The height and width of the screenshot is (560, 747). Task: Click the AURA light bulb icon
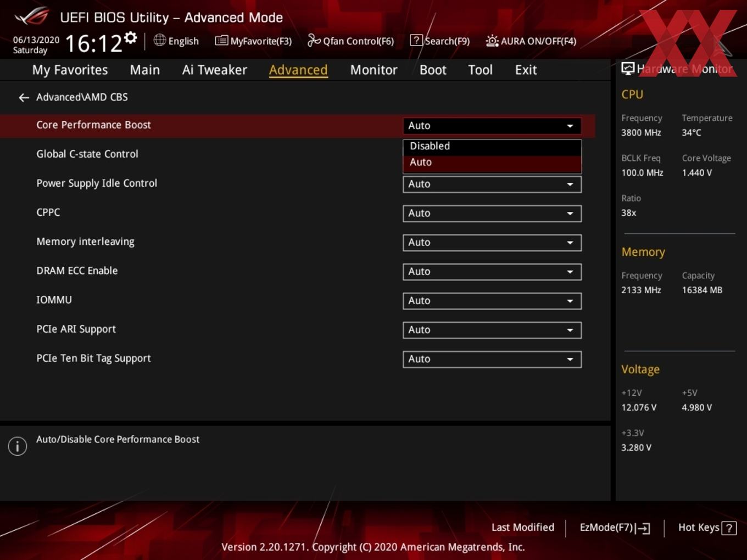492,41
